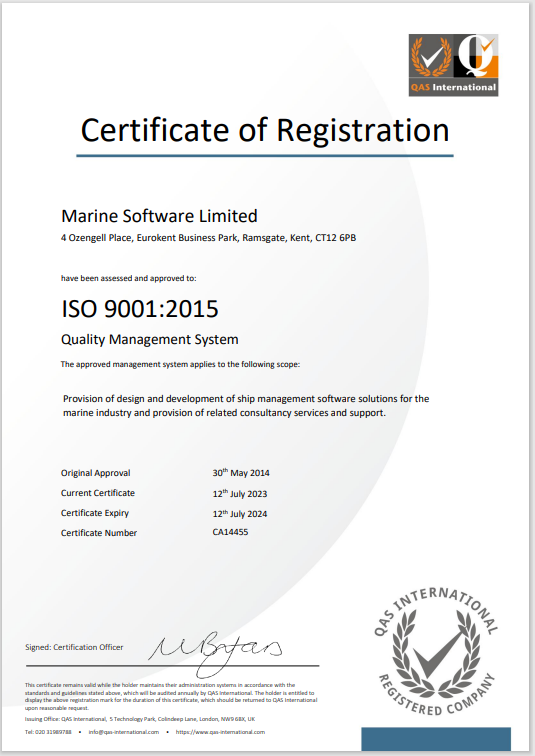Image resolution: width=535 pixels, height=756 pixels.
Task: Click the 'Issuing Office: QAS International' line
Action: coord(140,719)
